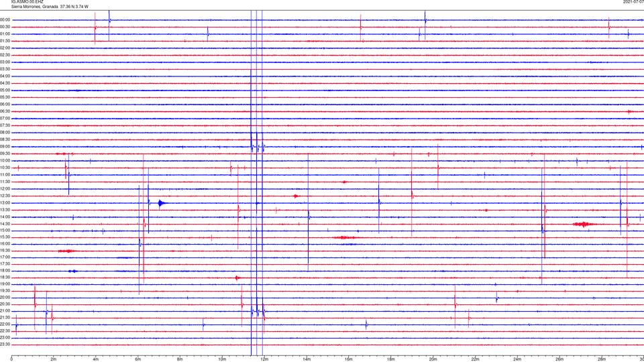Pick the 05:00 trace label

click(5, 90)
